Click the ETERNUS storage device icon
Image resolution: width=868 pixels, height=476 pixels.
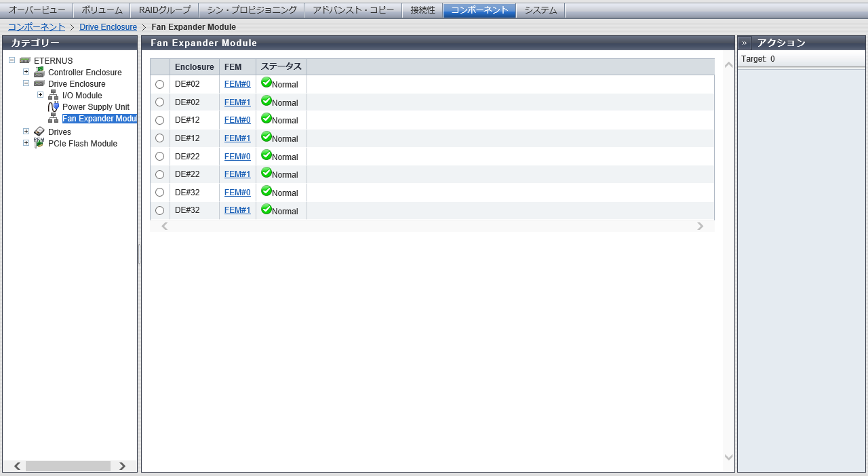(25, 60)
